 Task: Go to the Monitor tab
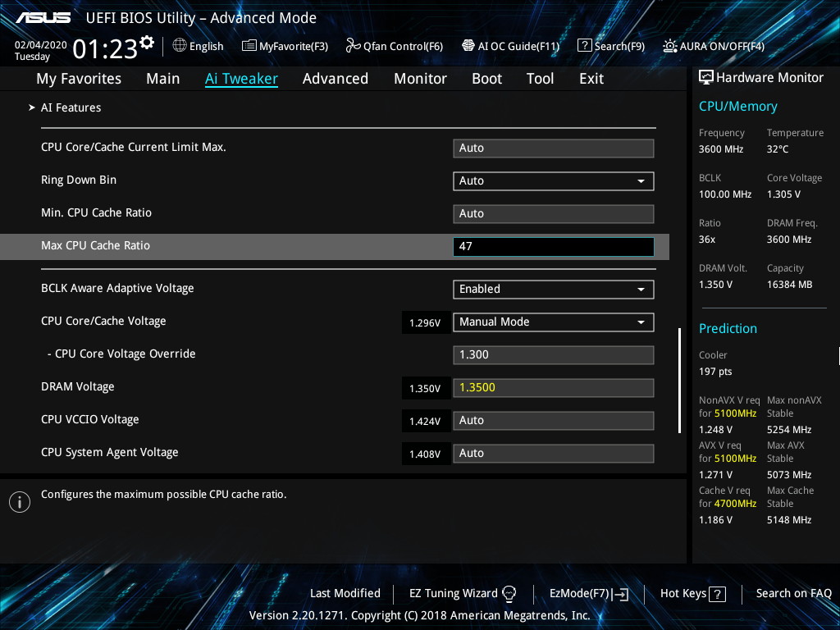[x=421, y=79]
